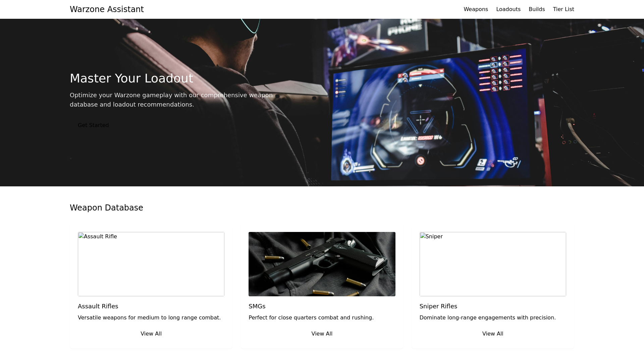Click the Warzone Assistant site logo
The height and width of the screenshot is (362, 644).
(x=107, y=9)
